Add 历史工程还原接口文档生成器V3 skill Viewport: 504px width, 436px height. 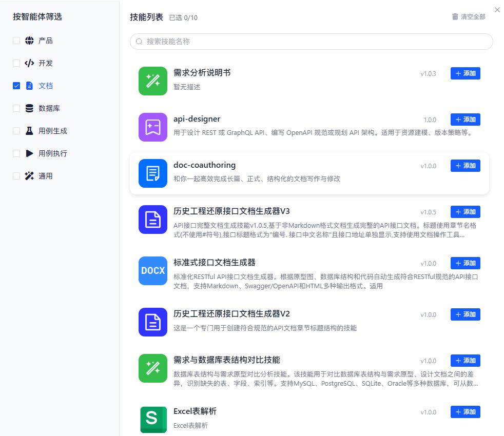click(x=465, y=212)
